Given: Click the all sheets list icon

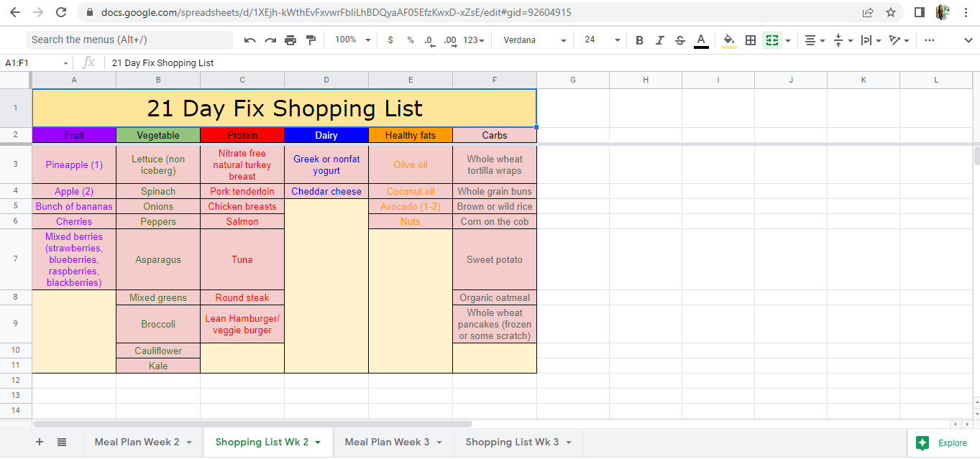Looking at the screenshot, I should coord(62,442).
